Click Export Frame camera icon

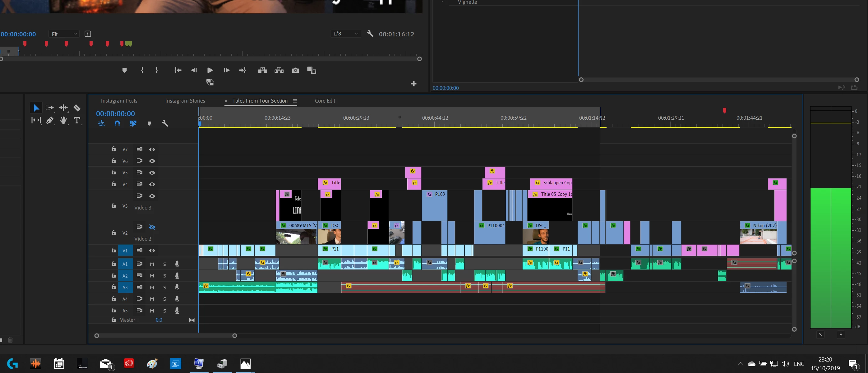pyautogui.click(x=295, y=70)
